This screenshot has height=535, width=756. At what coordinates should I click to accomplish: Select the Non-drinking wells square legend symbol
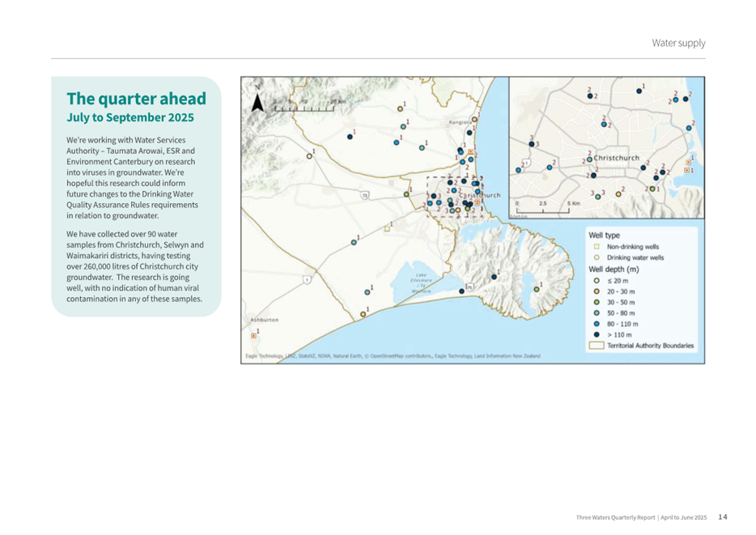597,246
